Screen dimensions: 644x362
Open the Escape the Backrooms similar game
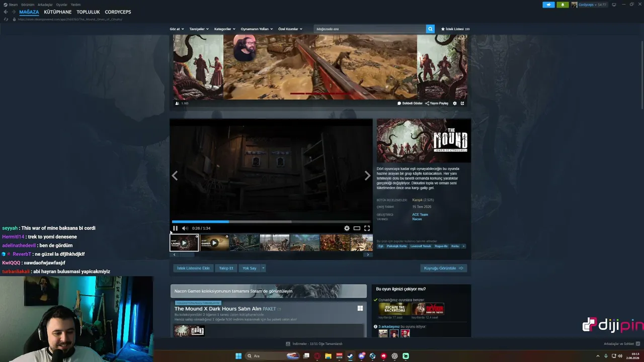394,309
